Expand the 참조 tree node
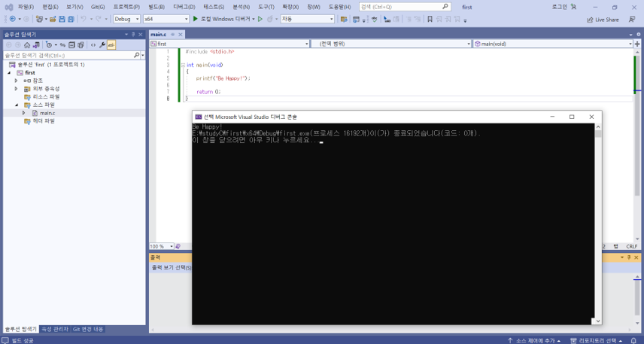This screenshot has width=644, height=344. click(16, 81)
